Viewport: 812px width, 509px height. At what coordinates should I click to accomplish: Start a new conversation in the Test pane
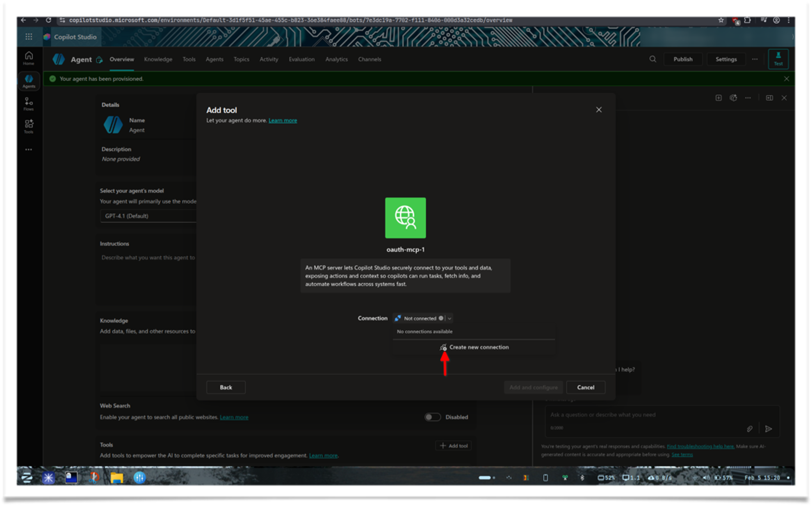pyautogui.click(x=718, y=98)
